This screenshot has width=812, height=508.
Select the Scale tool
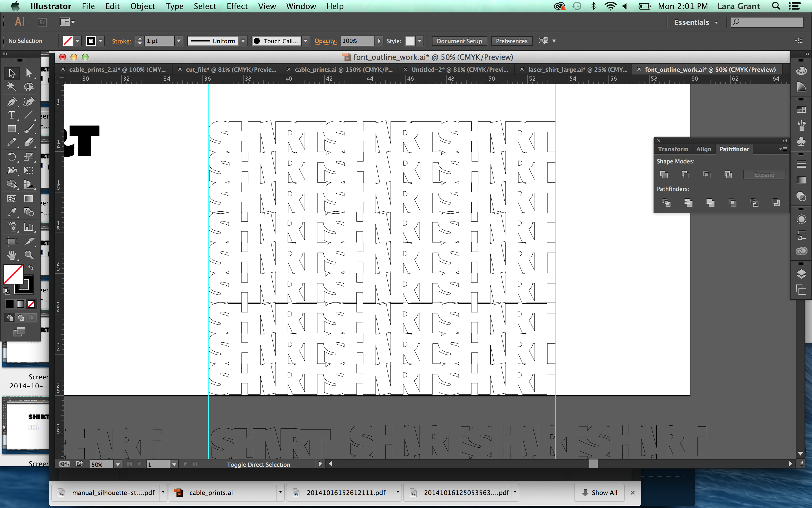[x=29, y=157]
